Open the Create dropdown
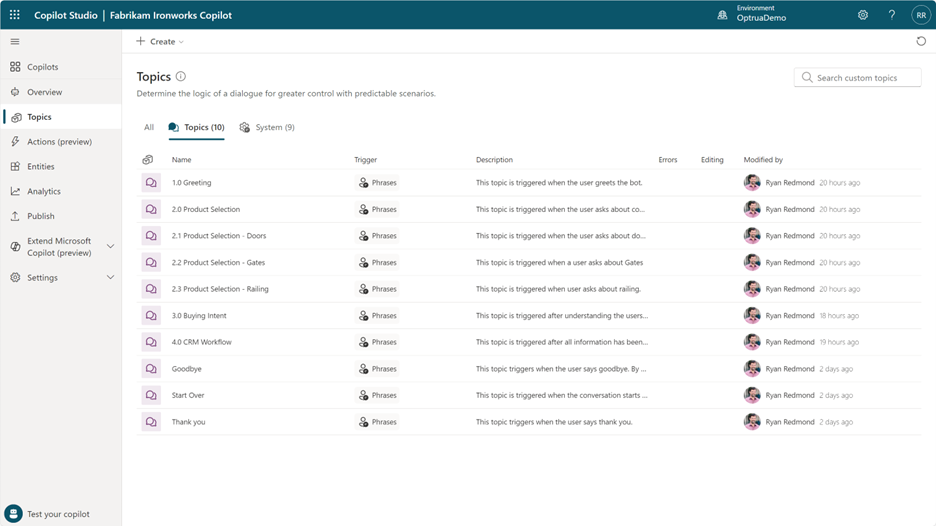Viewport: 936px width, 526px height. [x=159, y=42]
